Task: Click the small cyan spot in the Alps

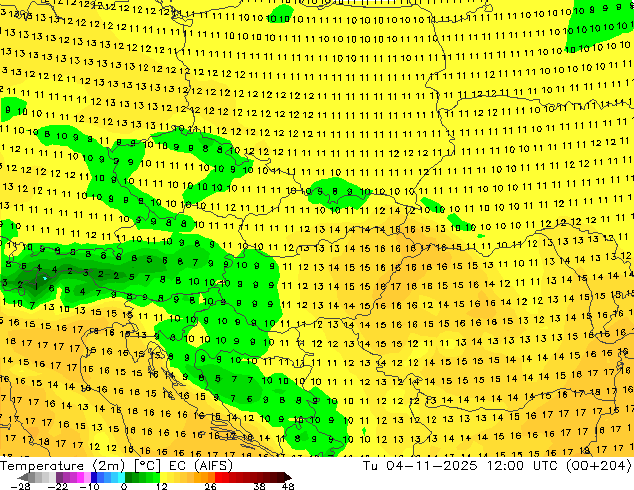Action: [x=44, y=278]
